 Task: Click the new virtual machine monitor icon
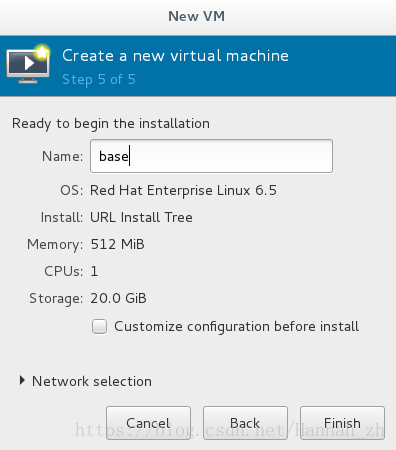pos(28,64)
